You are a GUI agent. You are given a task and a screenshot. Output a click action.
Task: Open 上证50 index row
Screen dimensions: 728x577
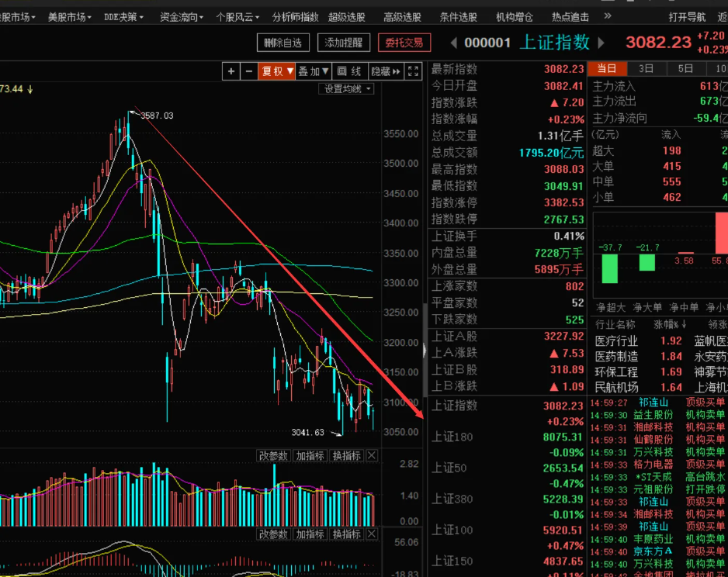coord(508,475)
